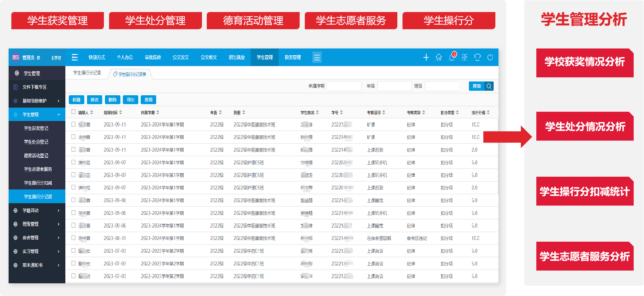Select checkbox of the 2023-08-31 row
The image size is (644, 296).
tap(73, 238)
